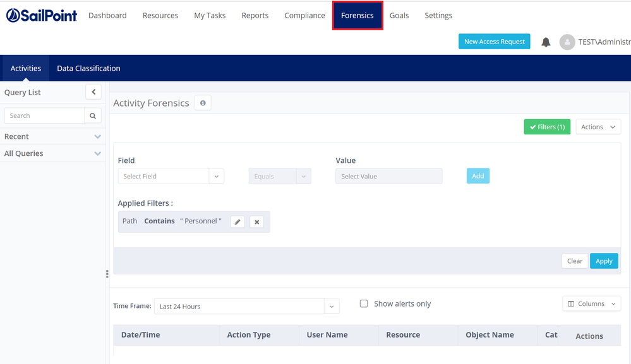Image resolution: width=631 pixels, height=364 pixels.
Task: Toggle the green Filters (1) button
Action: point(547,127)
